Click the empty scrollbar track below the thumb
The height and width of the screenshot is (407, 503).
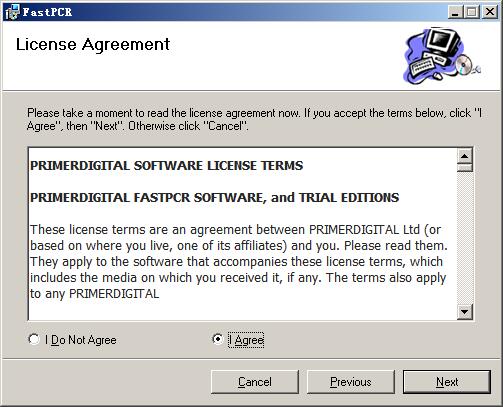pos(465,238)
